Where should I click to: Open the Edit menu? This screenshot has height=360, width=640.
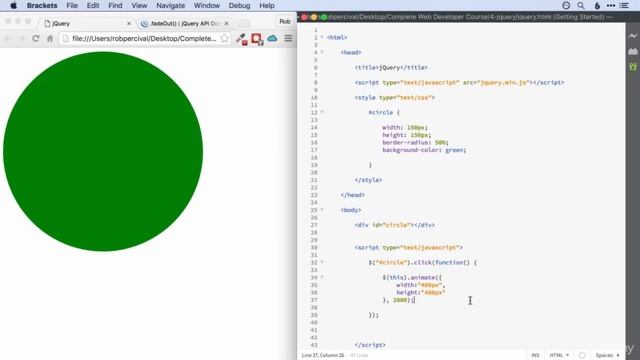[93, 5]
